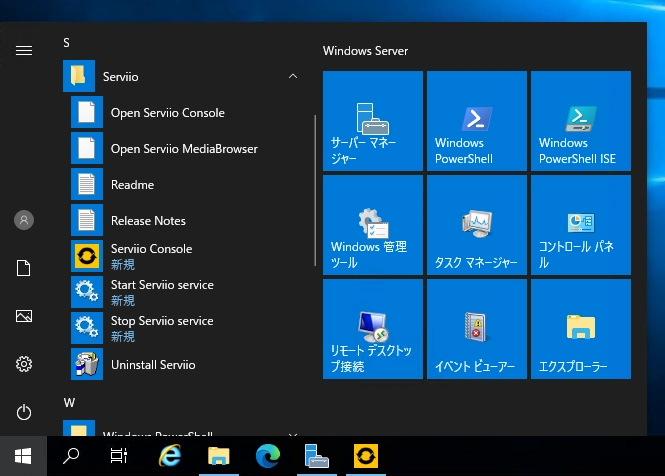Launch Internet Explorer from the taskbar

pos(170,456)
